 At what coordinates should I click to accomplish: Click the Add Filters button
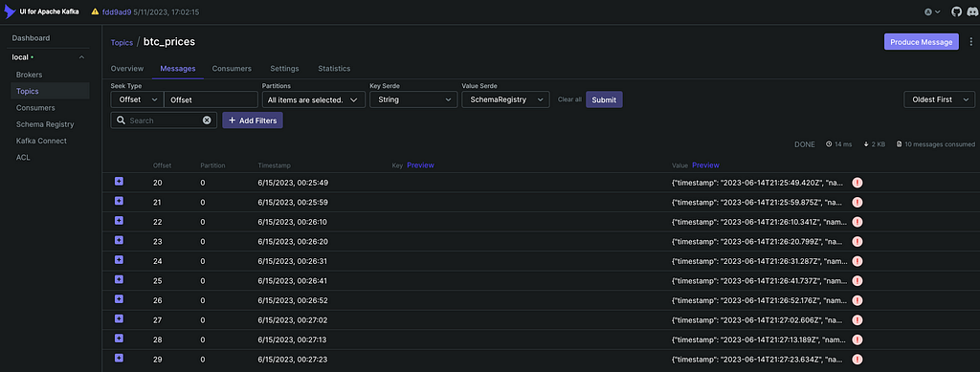(253, 120)
